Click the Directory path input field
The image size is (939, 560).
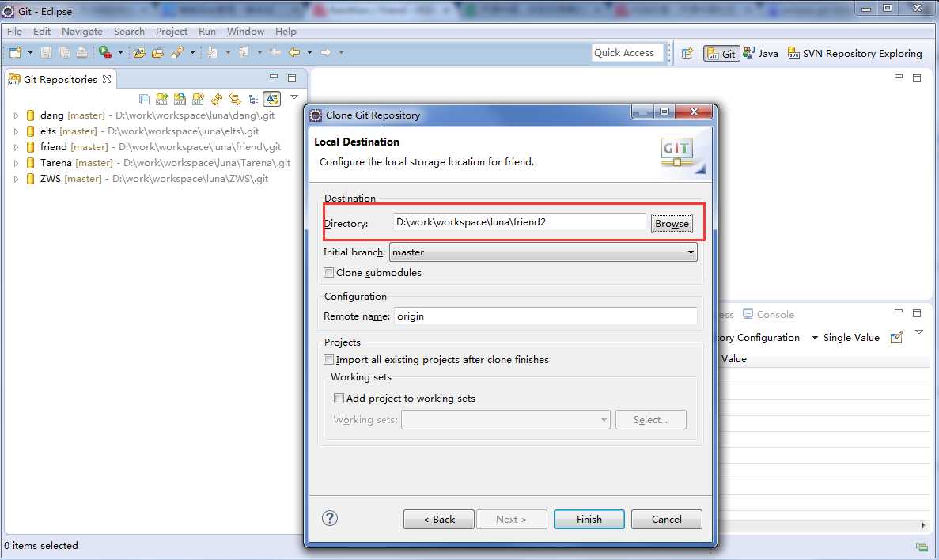click(x=519, y=222)
